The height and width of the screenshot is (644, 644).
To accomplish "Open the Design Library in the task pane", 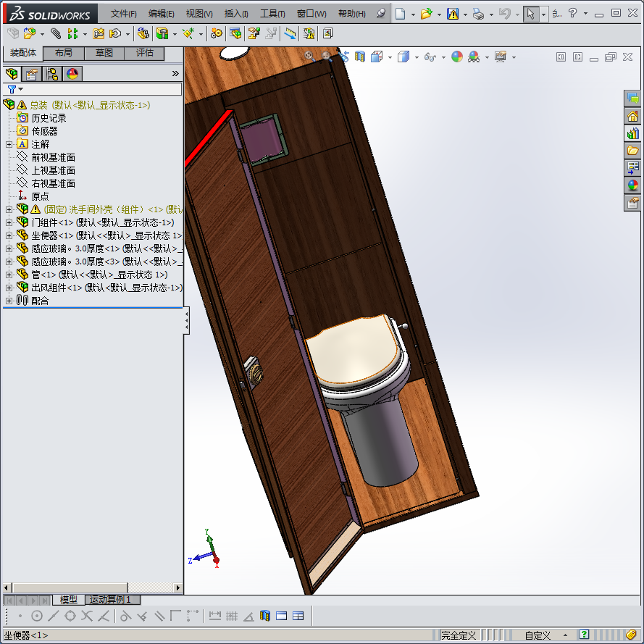I will (x=633, y=133).
